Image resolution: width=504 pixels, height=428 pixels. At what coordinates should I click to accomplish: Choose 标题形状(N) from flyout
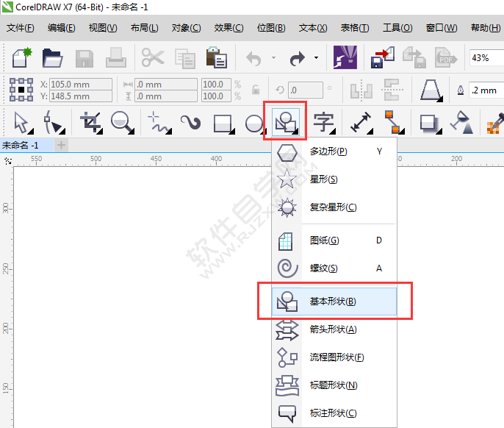[x=334, y=385]
